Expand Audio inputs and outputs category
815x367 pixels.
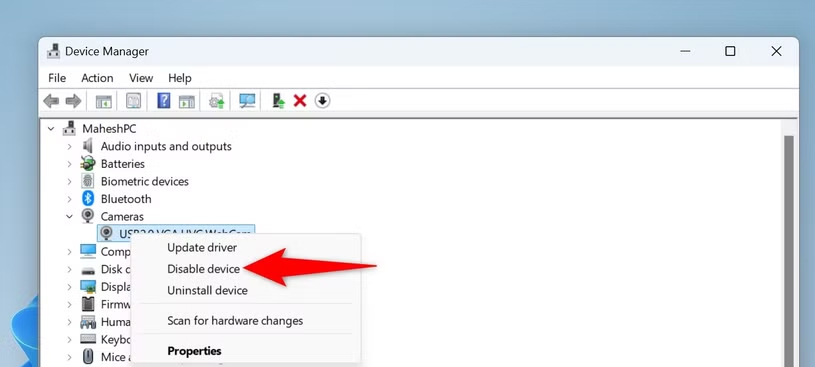(69, 147)
